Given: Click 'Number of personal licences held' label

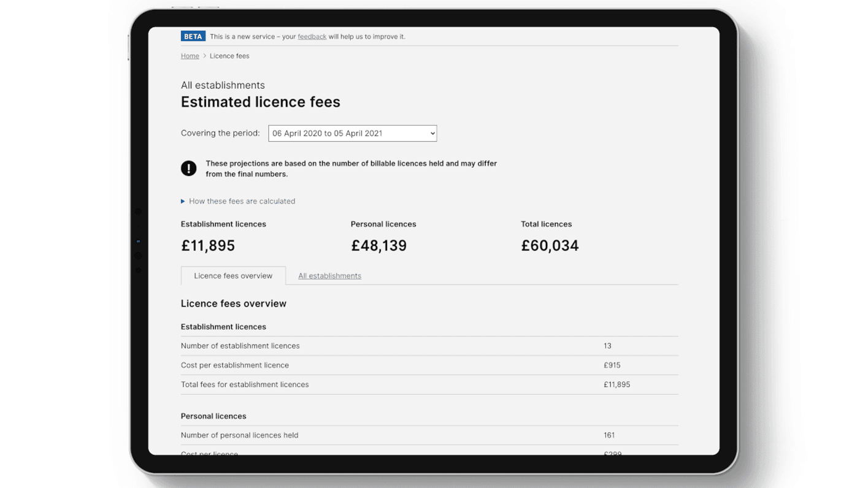Looking at the screenshot, I should pyautogui.click(x=240, y=435).
